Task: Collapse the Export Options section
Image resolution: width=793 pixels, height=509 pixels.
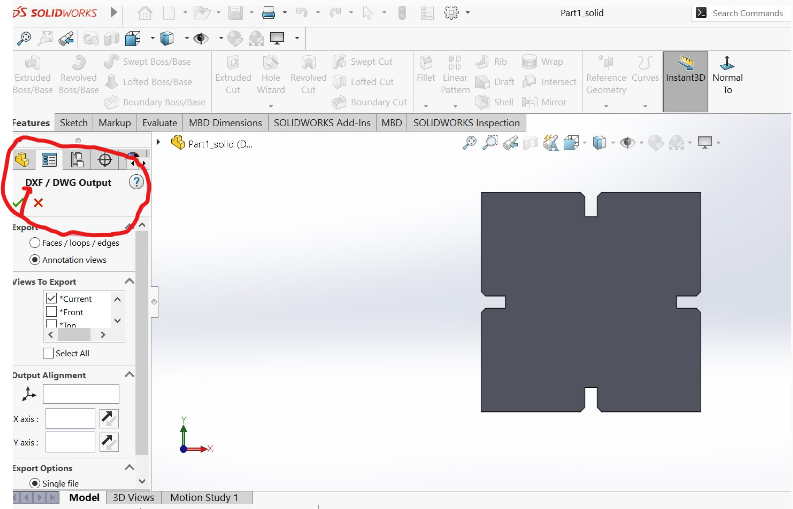Action: [x=129, y=468]
